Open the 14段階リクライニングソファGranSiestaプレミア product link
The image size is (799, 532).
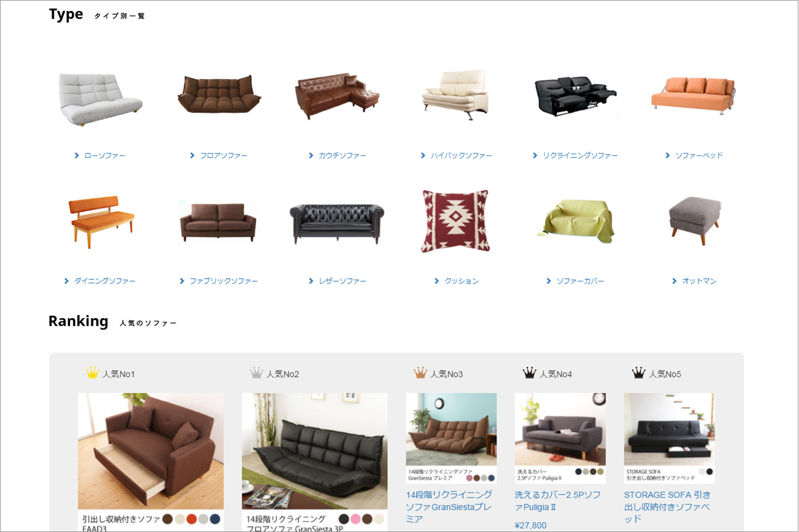(x=449, y=507)
